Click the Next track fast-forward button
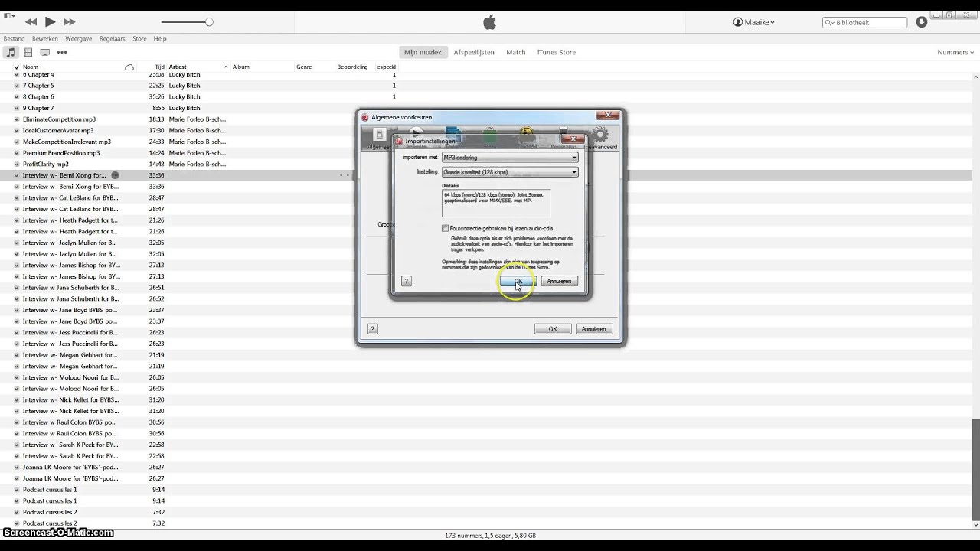The height and width of the screenshot is (551, 980). coord(69,22)
